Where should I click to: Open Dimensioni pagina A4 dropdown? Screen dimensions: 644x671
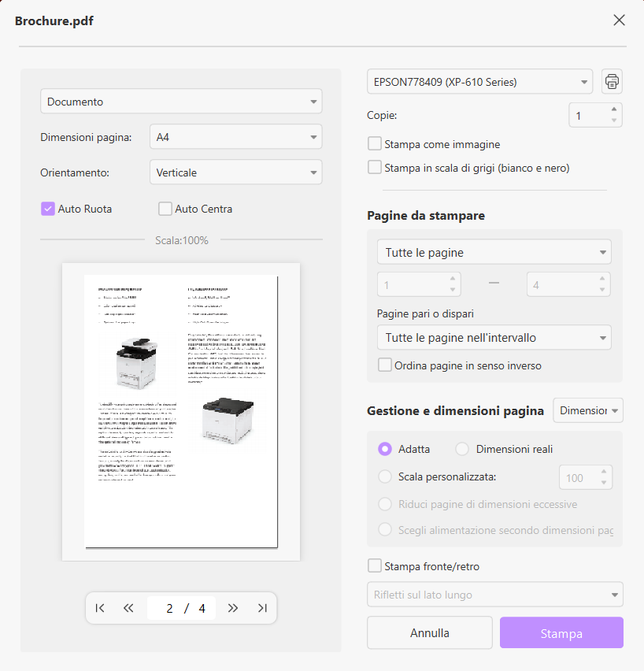pos(235,137)
